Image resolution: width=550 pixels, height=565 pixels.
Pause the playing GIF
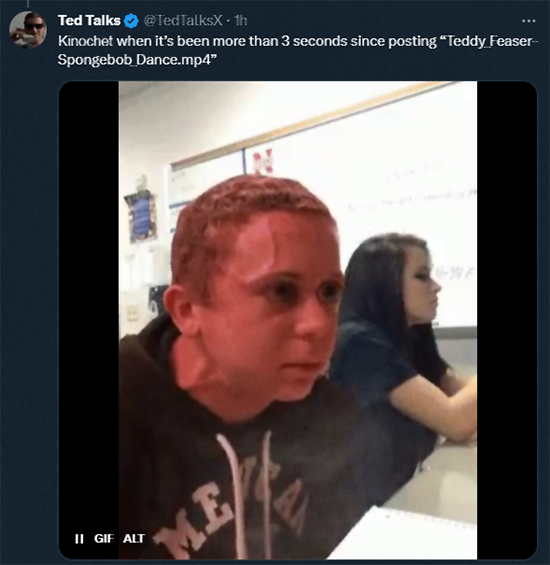click(79, 539)
